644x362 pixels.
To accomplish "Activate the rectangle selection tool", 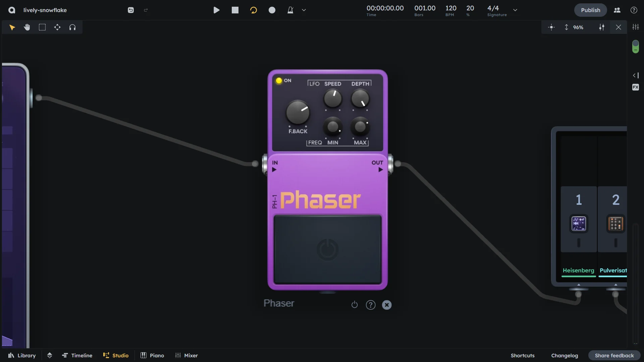I will click(42, 27).
